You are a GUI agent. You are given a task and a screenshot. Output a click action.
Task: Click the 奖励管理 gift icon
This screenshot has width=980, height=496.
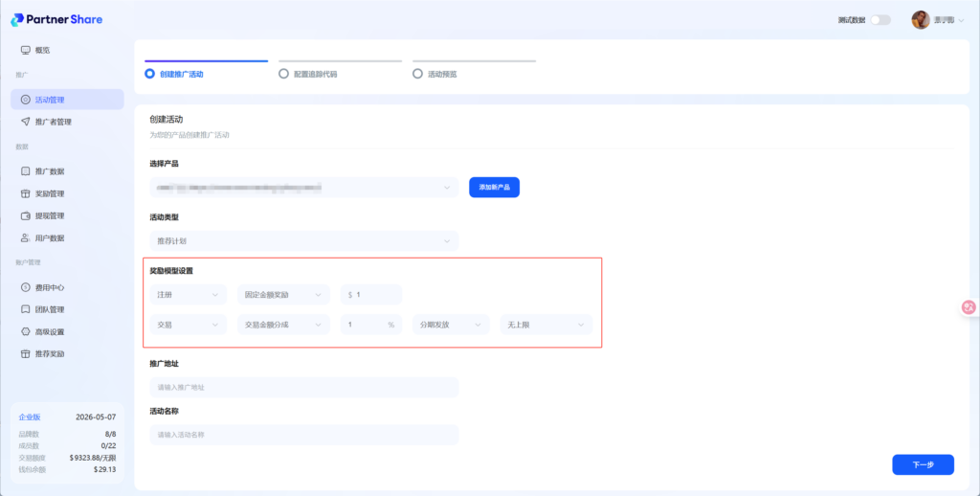[x=25, y=193]
